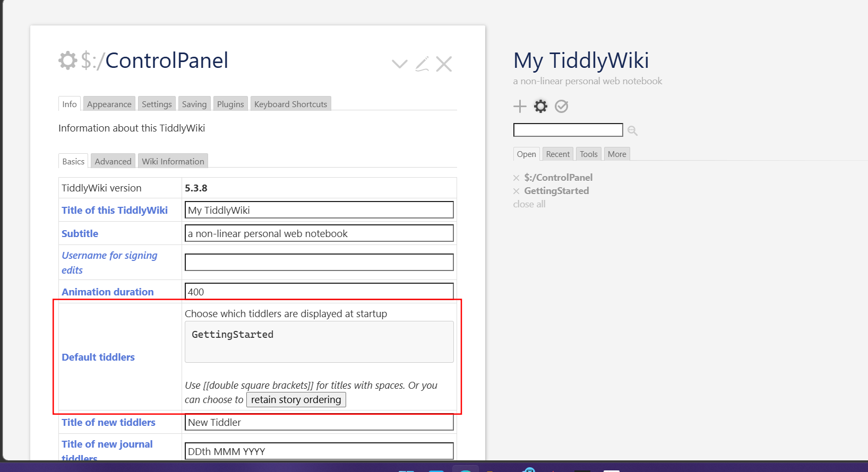
Task: Close GettingStarted from the open list
Action: pos(516,191)
